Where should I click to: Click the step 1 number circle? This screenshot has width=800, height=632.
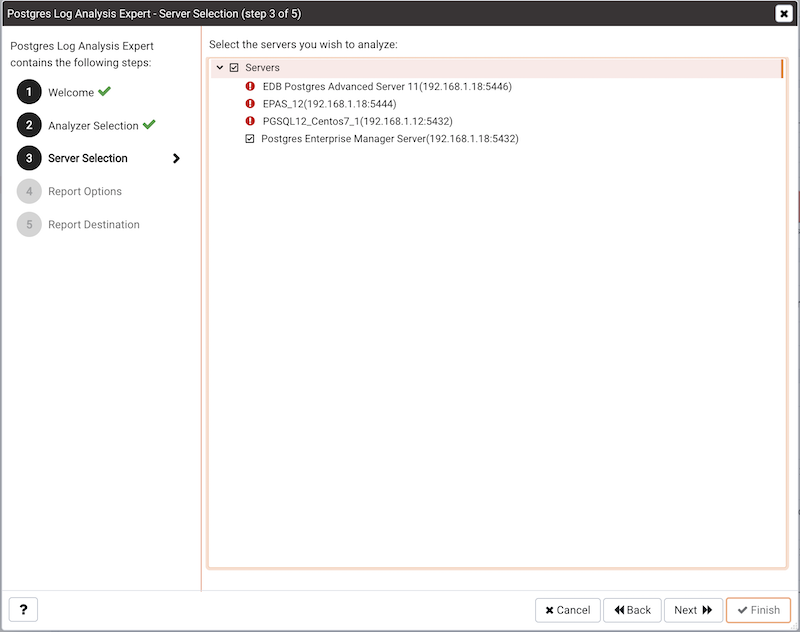tap(29, 92)
